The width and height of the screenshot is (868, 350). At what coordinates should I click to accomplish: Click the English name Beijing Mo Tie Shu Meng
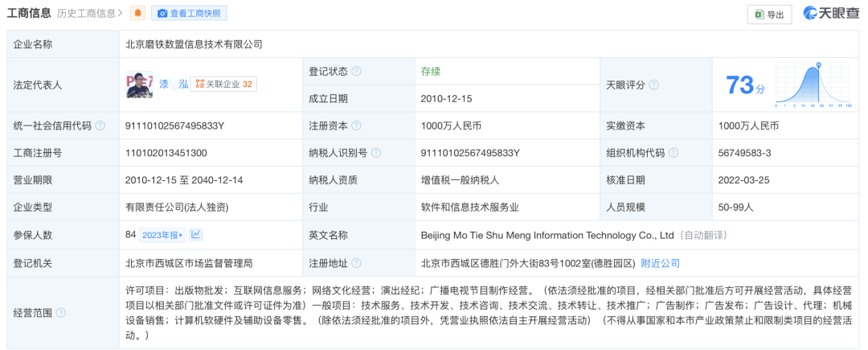click(x=547, y=236)
